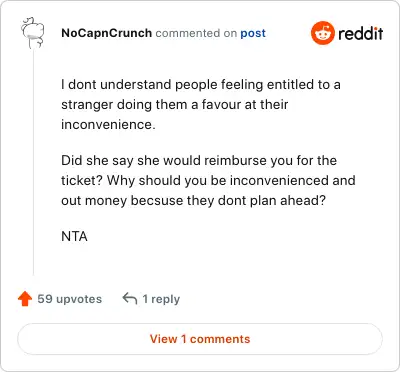The width and height of the screenshot is (400, 372).
Task: Click the line 'stranger doing them a favour'
Action: pos(175,105)
